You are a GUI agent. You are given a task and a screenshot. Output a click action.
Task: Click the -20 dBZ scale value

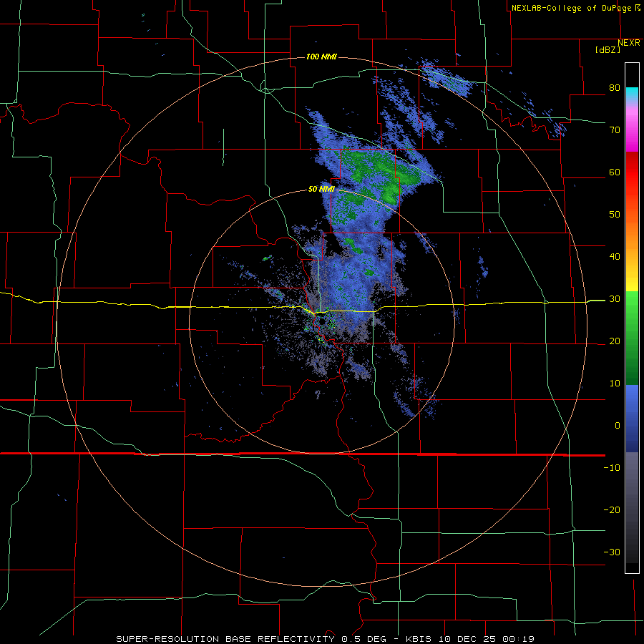click(x=612, y=510)
